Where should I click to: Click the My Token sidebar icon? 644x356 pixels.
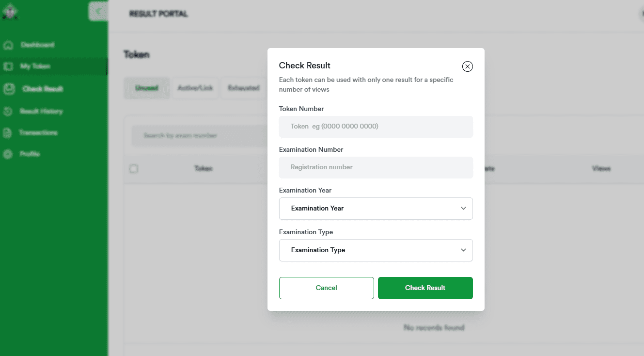(x=8, y=66)
